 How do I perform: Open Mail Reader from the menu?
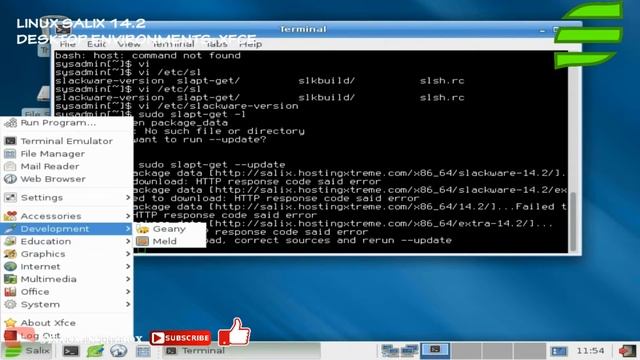(x=67, y=166)
